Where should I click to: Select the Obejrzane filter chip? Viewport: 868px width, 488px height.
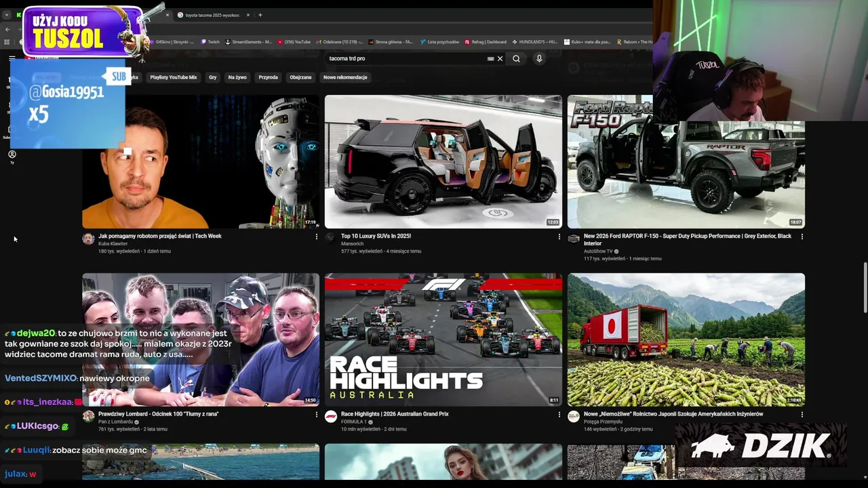click(x=300, y=77)
